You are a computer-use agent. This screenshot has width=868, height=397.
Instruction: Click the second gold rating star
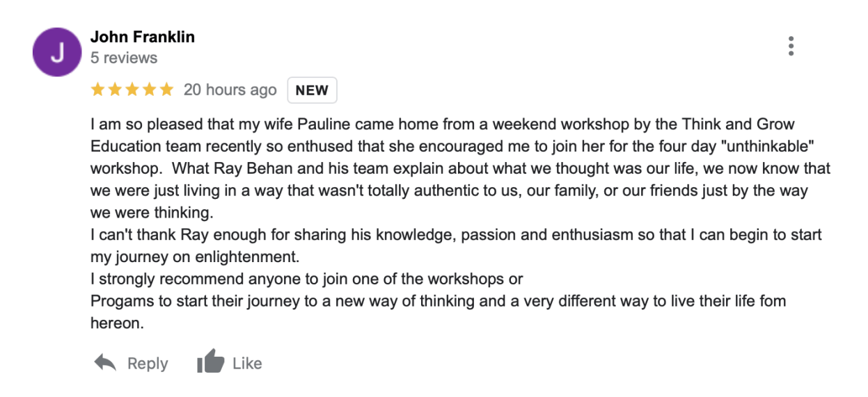point(115,90)
